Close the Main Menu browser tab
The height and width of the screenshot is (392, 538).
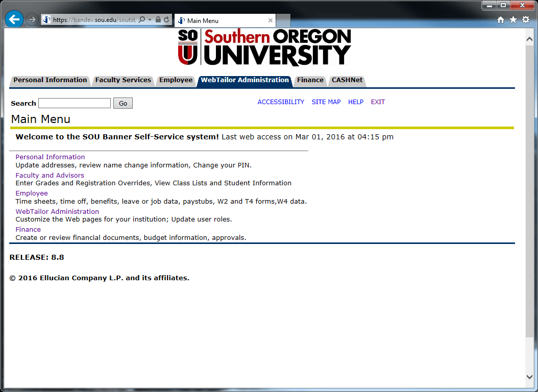tap(271, 21)
